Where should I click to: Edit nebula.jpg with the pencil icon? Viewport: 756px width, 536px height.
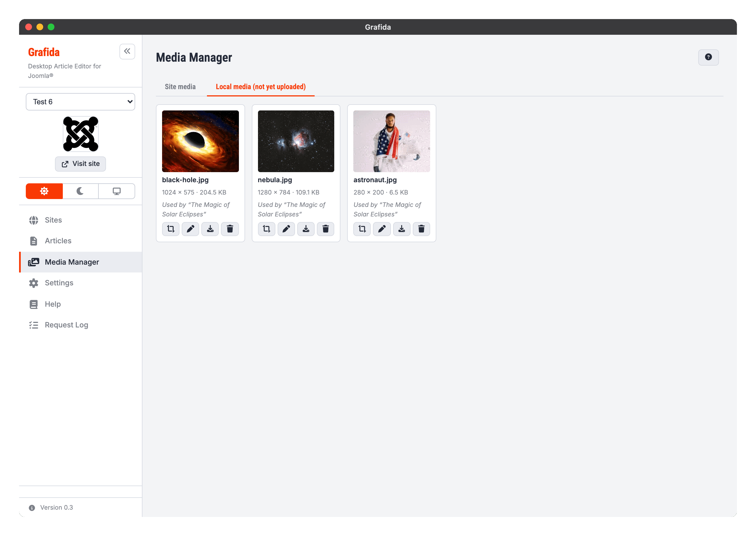(286, 229)
